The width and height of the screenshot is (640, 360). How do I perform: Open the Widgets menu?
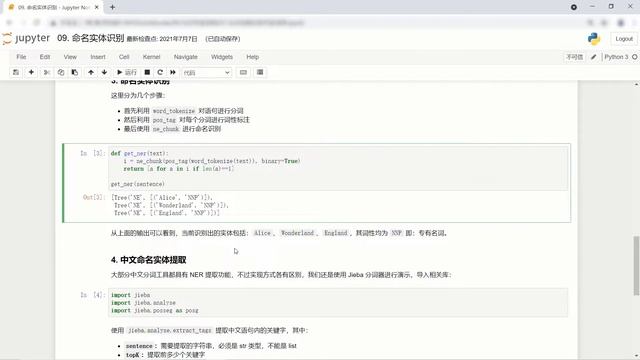pyautogui.click(x=222, y=57)
